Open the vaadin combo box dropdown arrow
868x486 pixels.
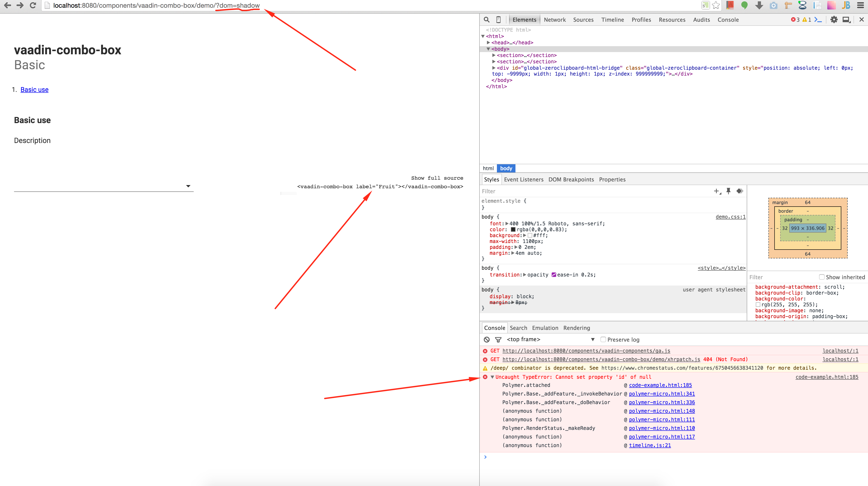(x=188, y=186)
